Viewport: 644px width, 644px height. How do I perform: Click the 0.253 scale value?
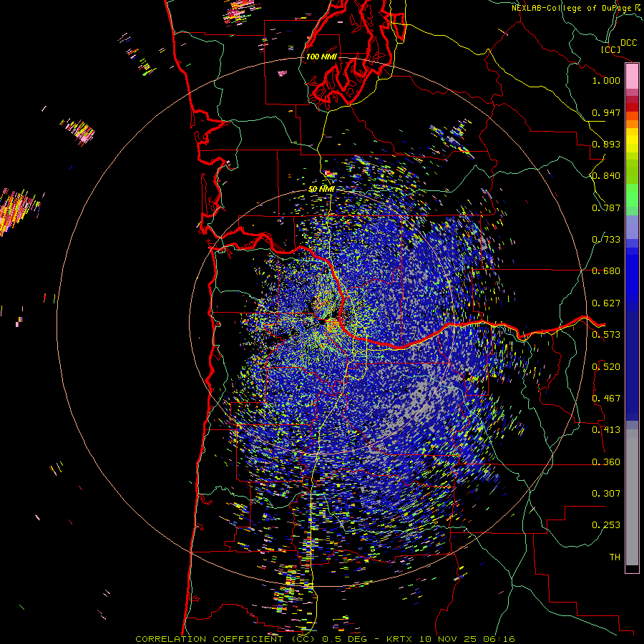(x=606, y=525)
